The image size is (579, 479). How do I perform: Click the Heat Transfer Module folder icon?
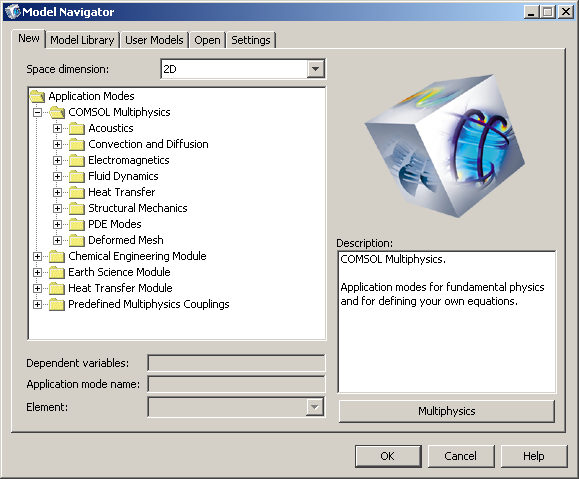pos(57,288)
